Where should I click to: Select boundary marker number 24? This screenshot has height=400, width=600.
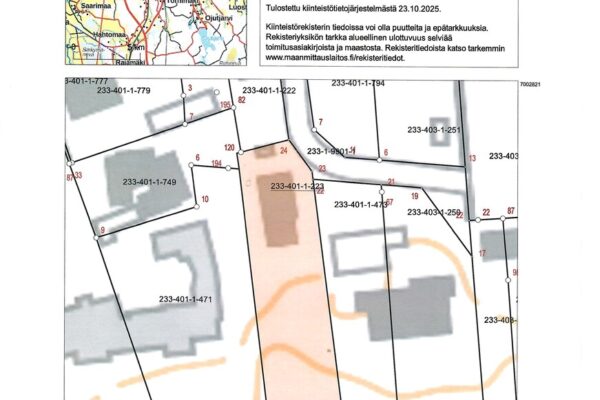283,151
